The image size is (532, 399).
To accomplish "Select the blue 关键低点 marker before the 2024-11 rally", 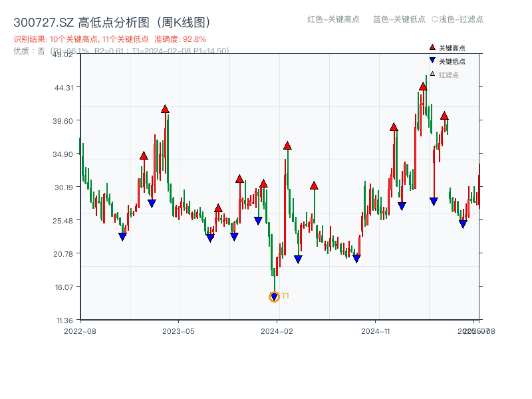I will pyautogui.click(x=356, y=257).
